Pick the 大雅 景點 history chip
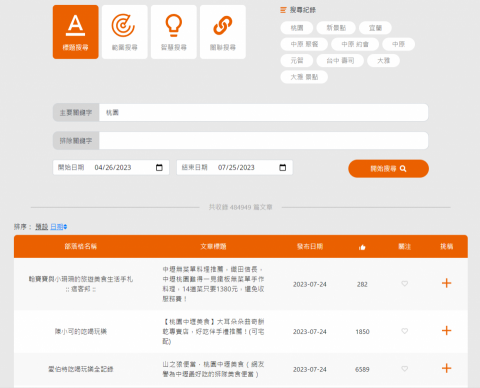The width and height of the screenshot is (480, 388). (304, 77)
